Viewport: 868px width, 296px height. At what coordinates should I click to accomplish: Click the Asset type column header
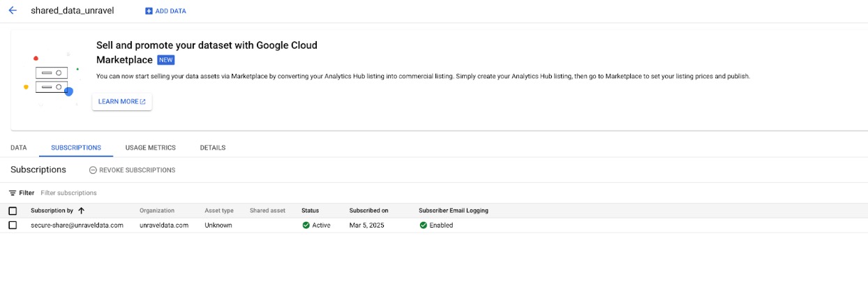pos(219,210)
